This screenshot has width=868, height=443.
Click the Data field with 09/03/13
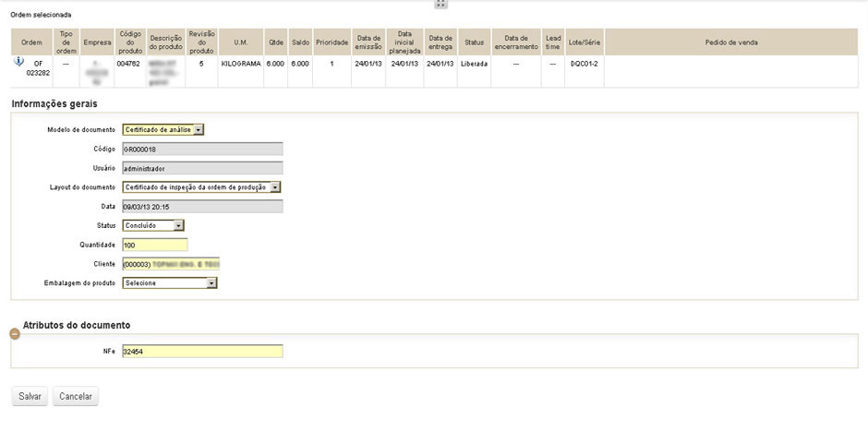pos(202,206)
